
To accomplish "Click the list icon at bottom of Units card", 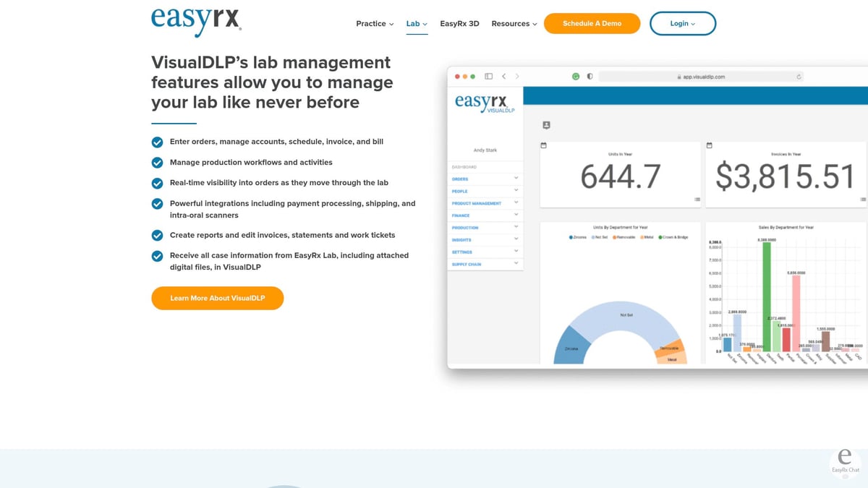I will 697,200.
